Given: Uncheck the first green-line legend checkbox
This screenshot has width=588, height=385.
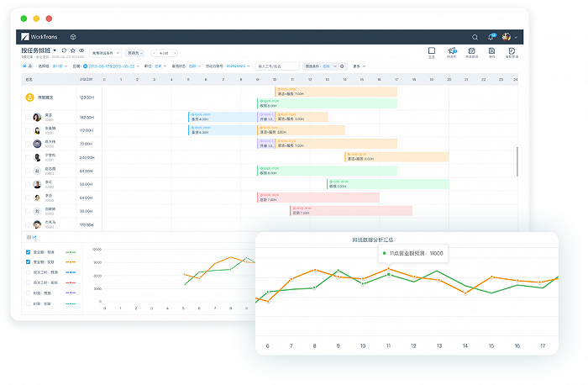Looking at the screenshot, I should [28, 252].
